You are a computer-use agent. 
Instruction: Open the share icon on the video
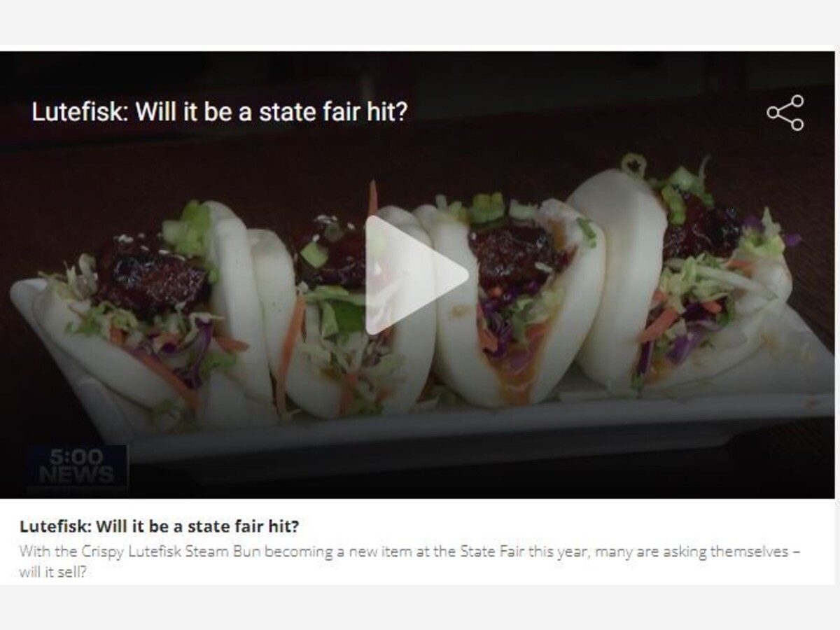coord(785,113)
